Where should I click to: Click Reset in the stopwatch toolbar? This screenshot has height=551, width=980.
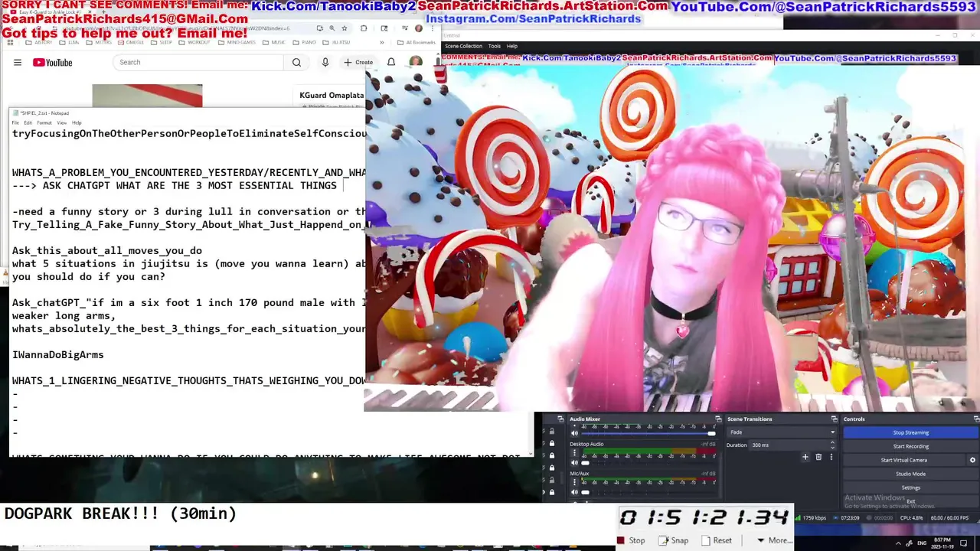(x=717, y=540)
